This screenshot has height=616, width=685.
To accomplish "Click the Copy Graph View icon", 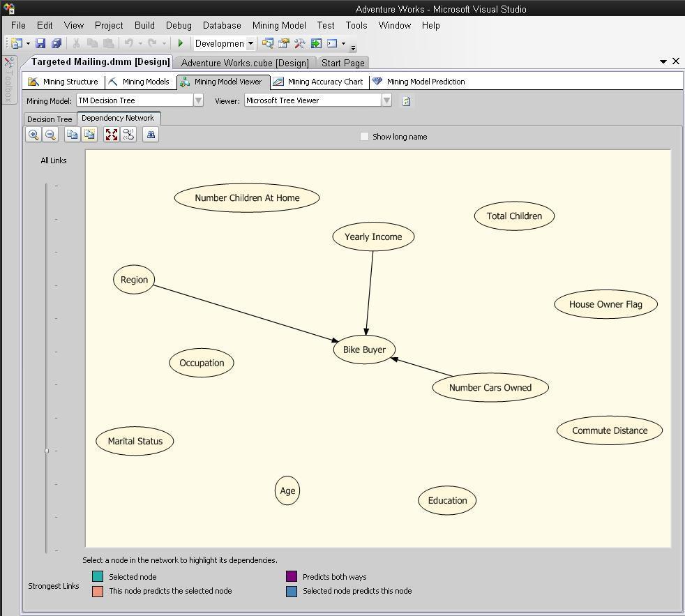I will tap(72, 135).
